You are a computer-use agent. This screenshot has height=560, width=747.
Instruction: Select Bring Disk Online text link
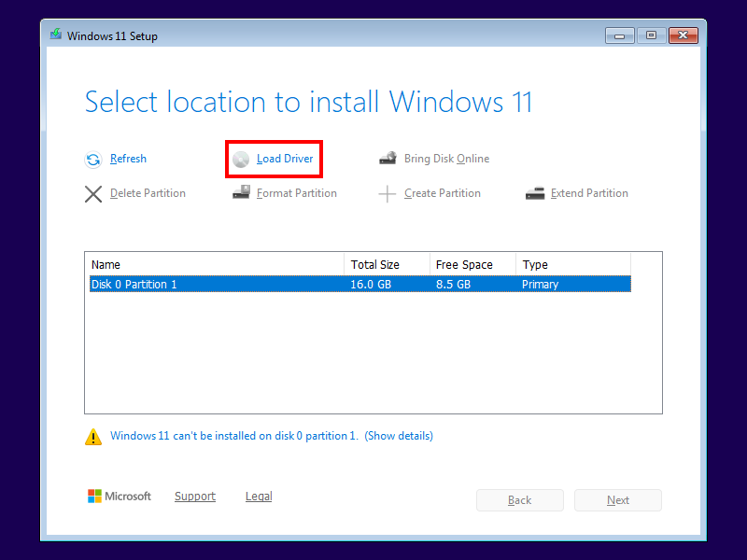(447, 159)
